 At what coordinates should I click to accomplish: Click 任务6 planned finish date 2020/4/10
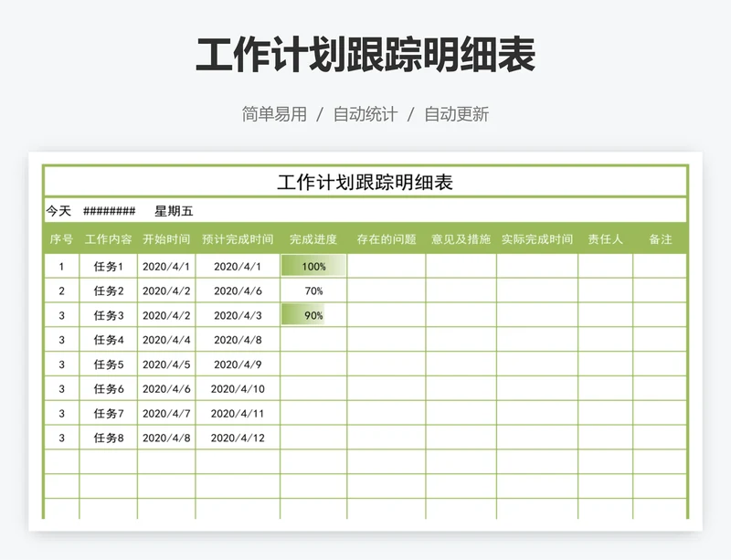(x=238, y=389)
